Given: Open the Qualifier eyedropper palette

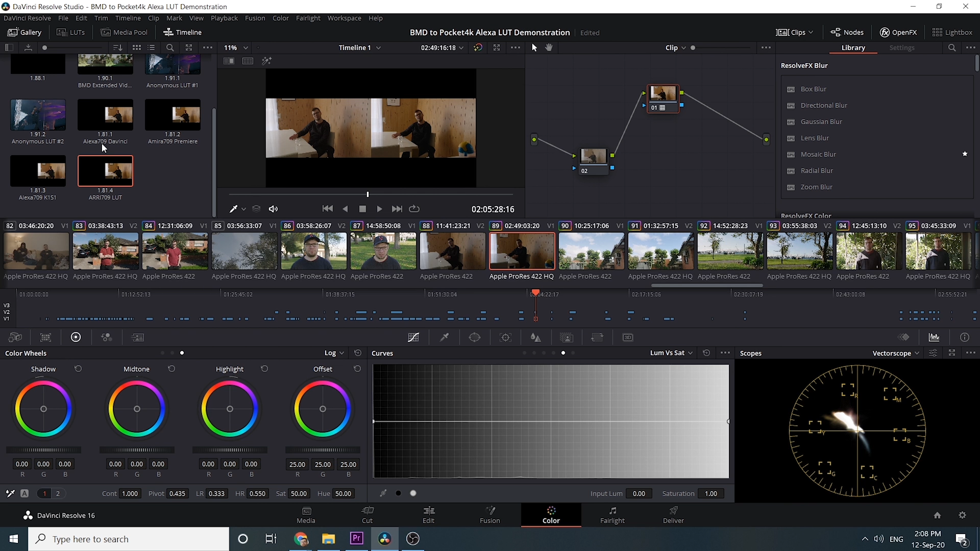Looking at the screenshot, I should point(444,337).
